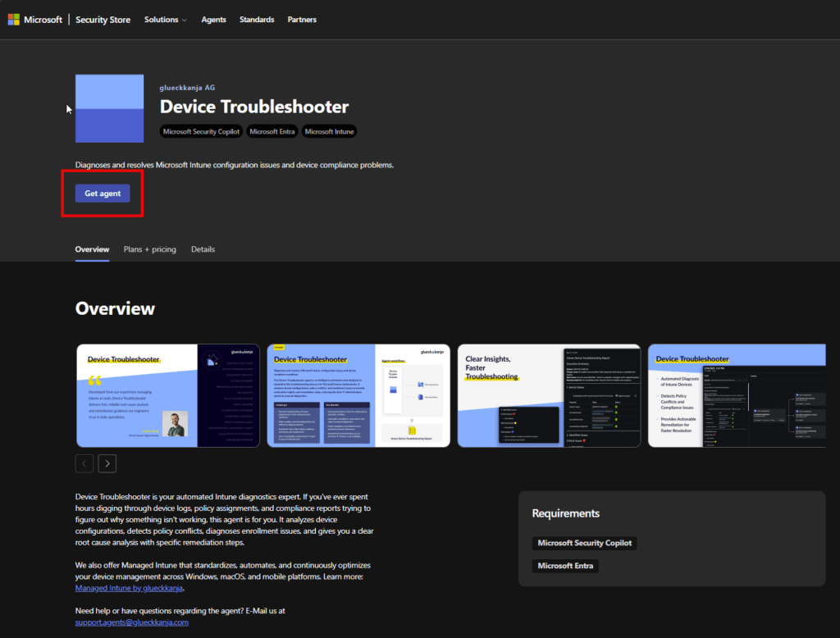Click the Microsoft Intune tag

(x=329, y=131)
